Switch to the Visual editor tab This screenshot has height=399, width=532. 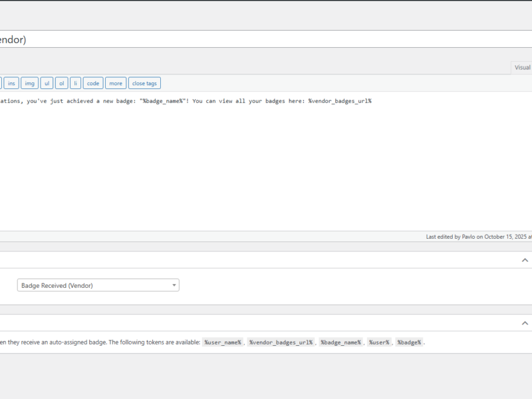[x=522, y=68]
